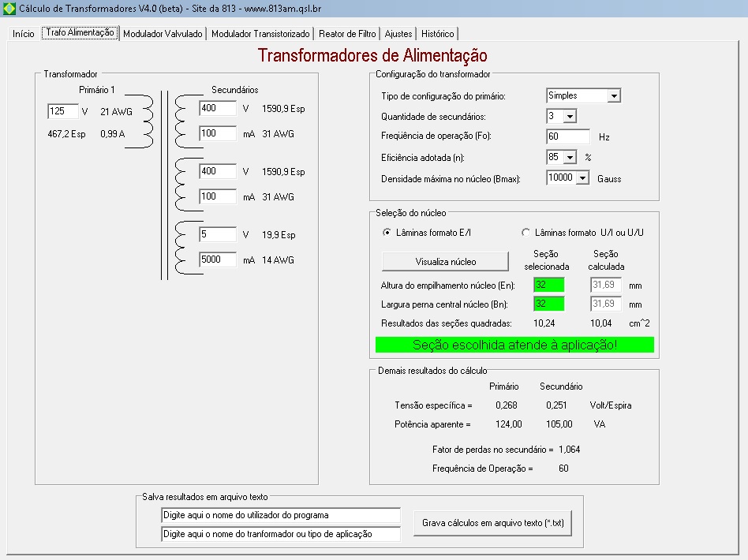Image resolution: width=748 pixels, height=560 pixels.
Task: Expand the Quantidade de secundários dropdown
Action: click(x=570, y=117)
